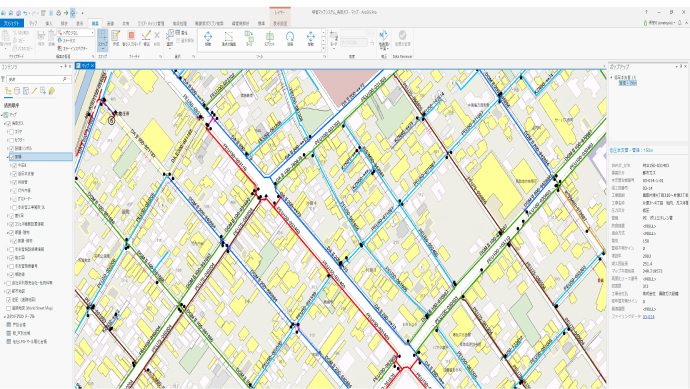Image resolution: width=690 pixels, height=389 pixels.
Task: Open the 表示設定 layer contextual tab
Action: point(280,23)
